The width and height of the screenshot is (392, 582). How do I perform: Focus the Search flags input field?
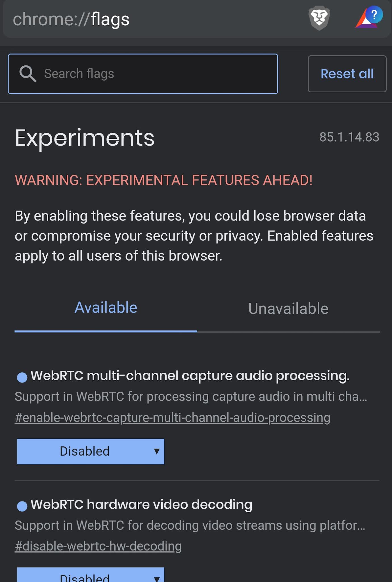click(159, 74)
